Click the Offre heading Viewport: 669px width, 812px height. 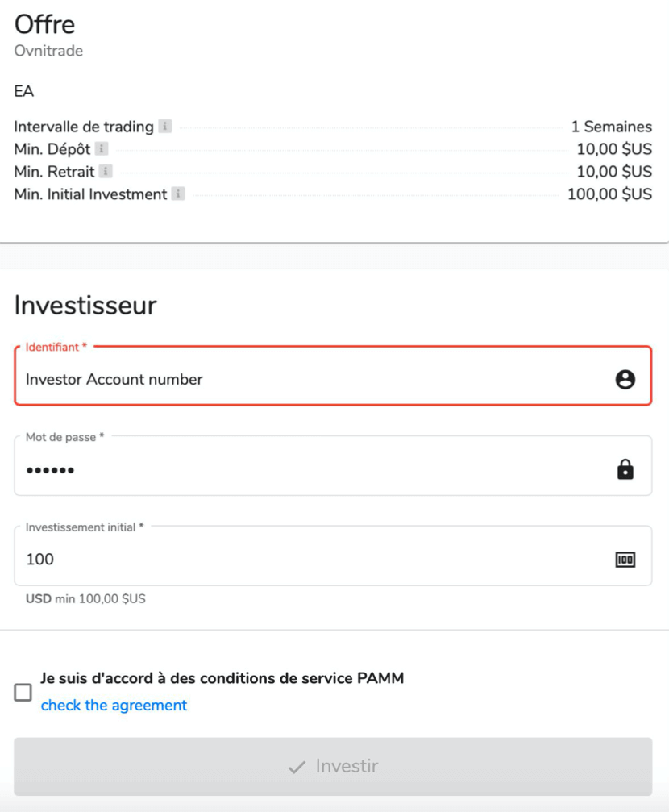44,24
